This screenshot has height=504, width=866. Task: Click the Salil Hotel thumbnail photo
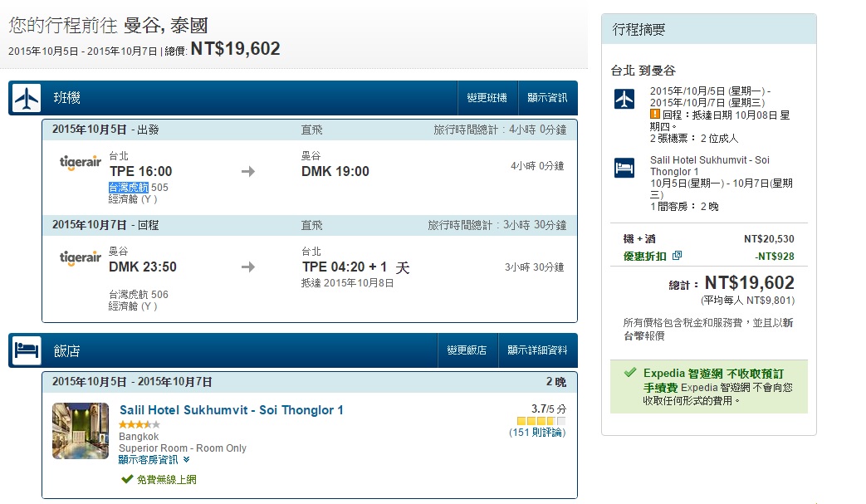[81, 430]
